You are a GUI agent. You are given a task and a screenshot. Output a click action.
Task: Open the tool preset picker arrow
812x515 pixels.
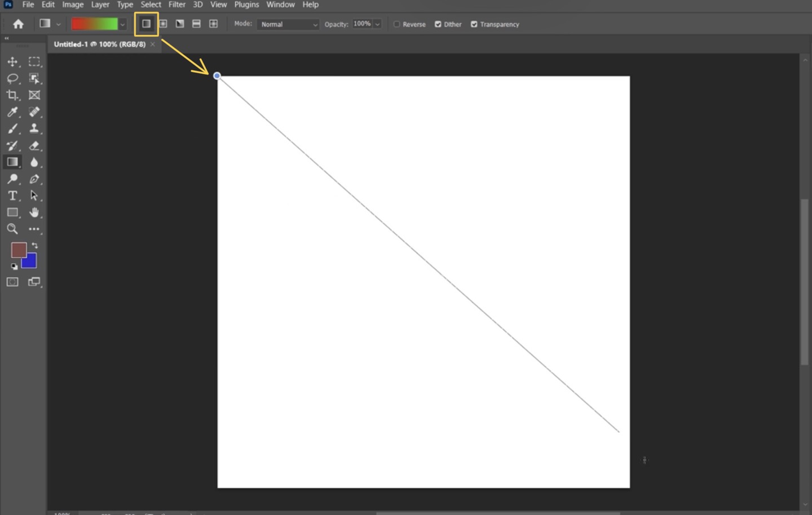point(58,24)
